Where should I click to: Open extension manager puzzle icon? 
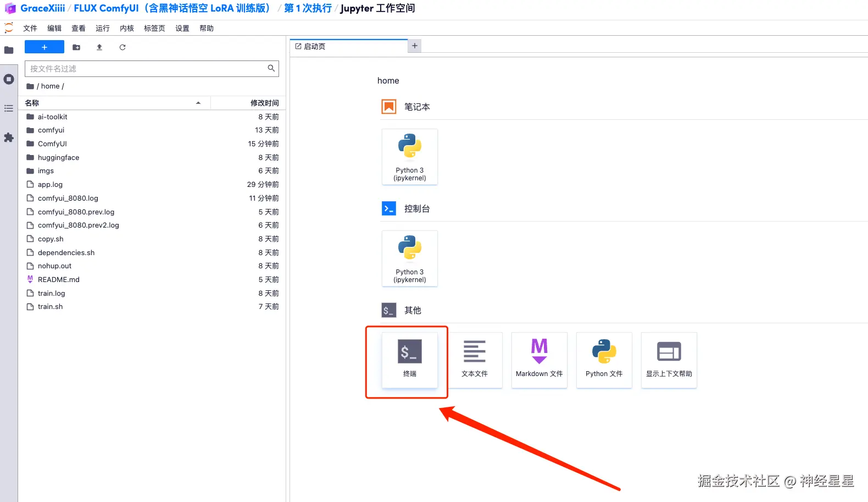click(x=9, y=137)
